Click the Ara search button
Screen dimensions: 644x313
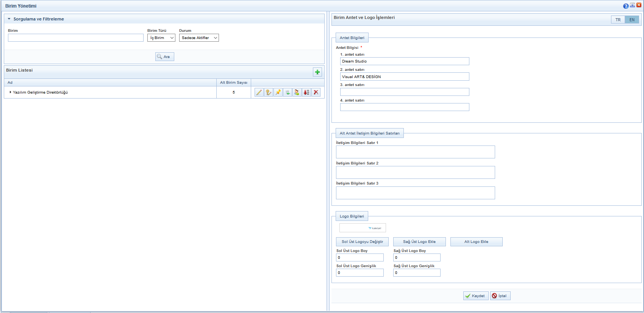[164, 56]
